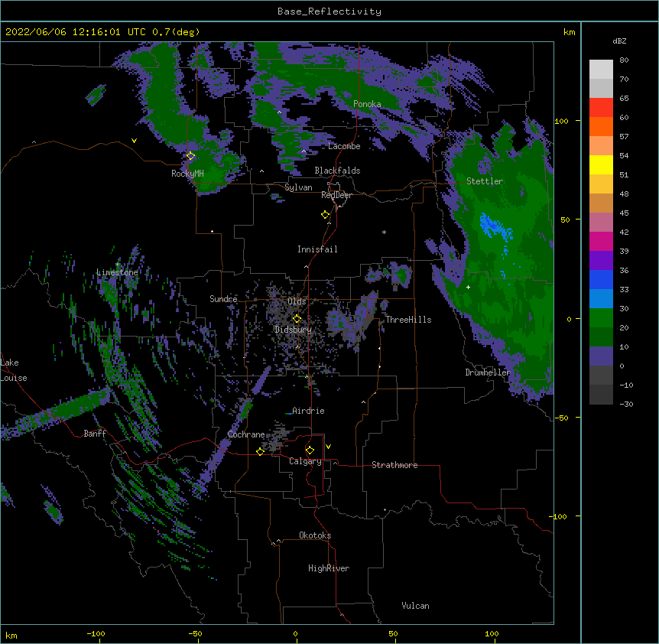The image size is (659, 644).
Task: Select the red 60-65 dBZ legend swatch
Action: [601, 108]
